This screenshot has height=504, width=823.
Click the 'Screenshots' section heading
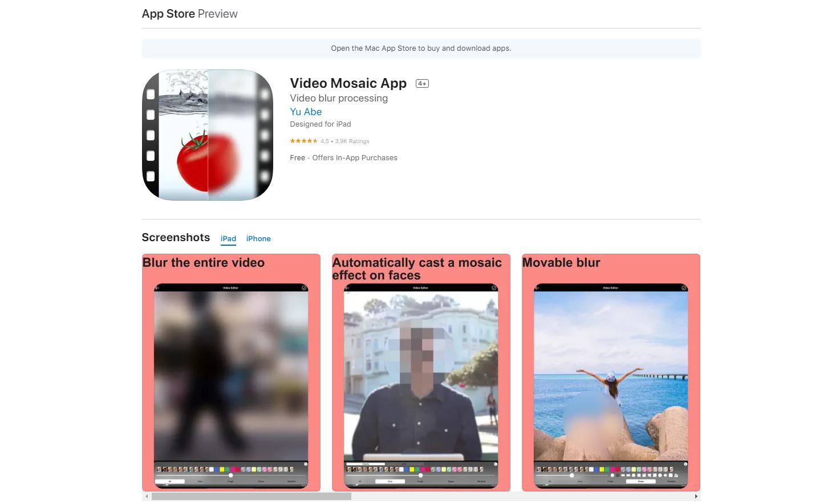pos(176,237)
